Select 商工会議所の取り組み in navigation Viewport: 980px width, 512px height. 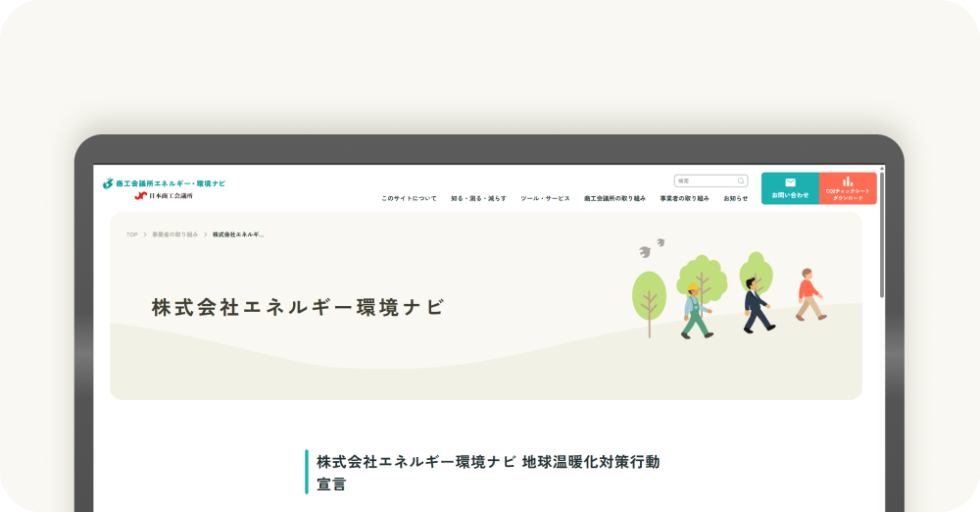pyautogui.click(x=614, y=198)
